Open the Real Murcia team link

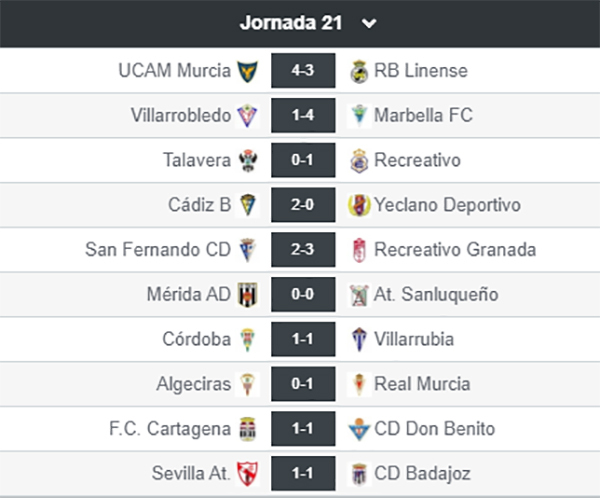[x=422, y=384]
